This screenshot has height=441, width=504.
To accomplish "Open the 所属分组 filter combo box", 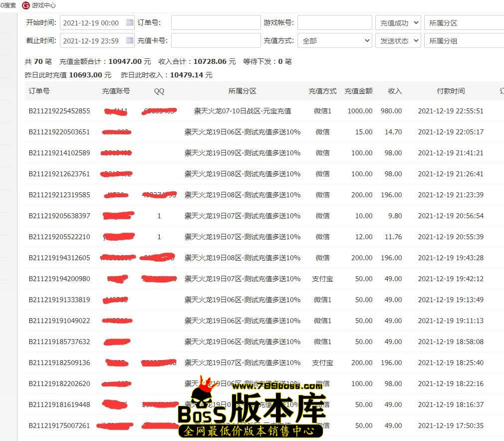I will pos(464,40).
